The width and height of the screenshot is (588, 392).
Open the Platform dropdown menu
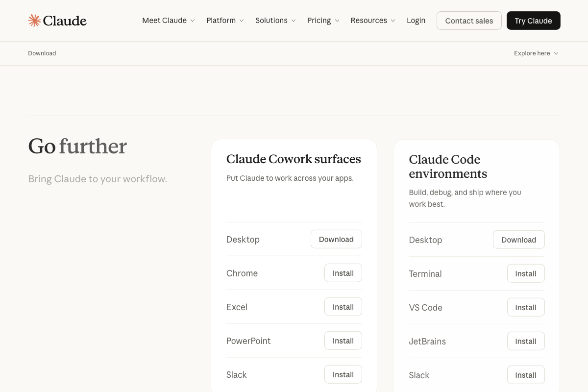click(225, 20)
